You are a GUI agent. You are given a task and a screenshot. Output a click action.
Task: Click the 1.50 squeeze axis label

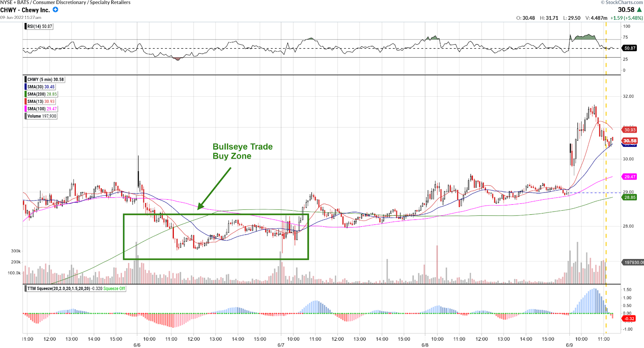tap(627, 290)
